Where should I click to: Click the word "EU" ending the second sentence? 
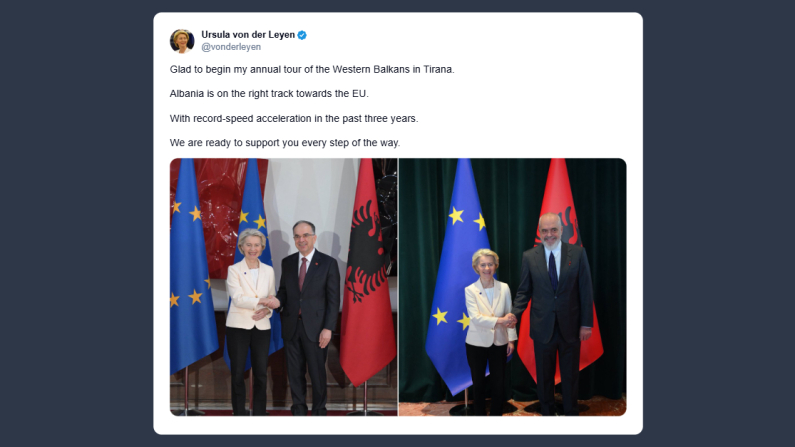pos(359,94)
